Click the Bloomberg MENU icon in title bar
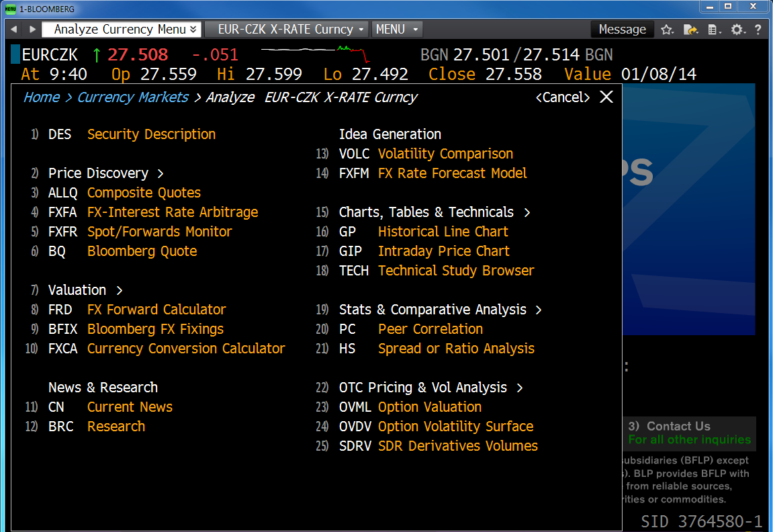The width and height of the screenshot is (773, 532). coord(10,9)
